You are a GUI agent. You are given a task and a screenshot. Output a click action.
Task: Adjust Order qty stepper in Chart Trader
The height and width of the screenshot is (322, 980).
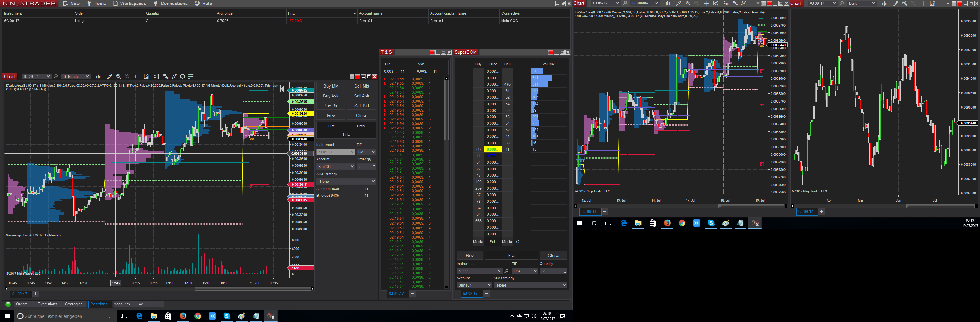374,166
